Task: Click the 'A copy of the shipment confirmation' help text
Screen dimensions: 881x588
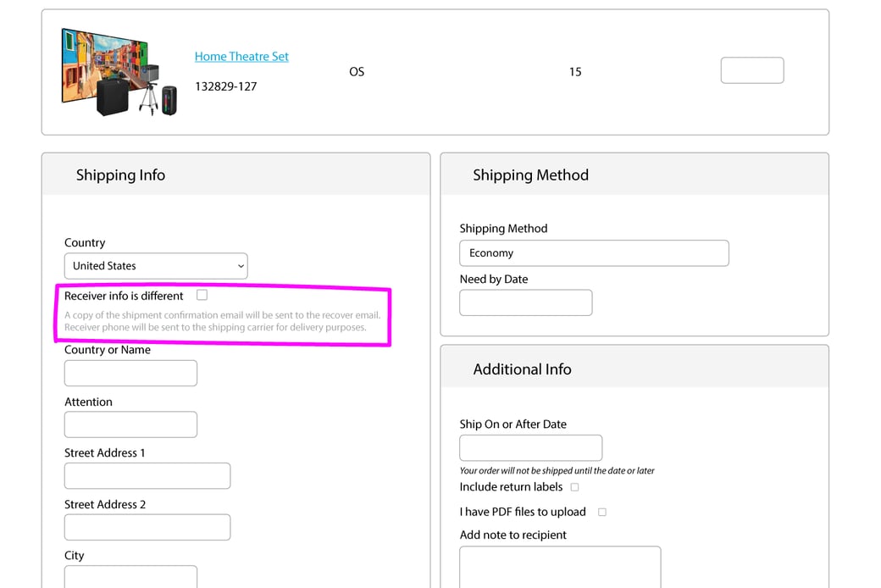Action: [223, 321]
